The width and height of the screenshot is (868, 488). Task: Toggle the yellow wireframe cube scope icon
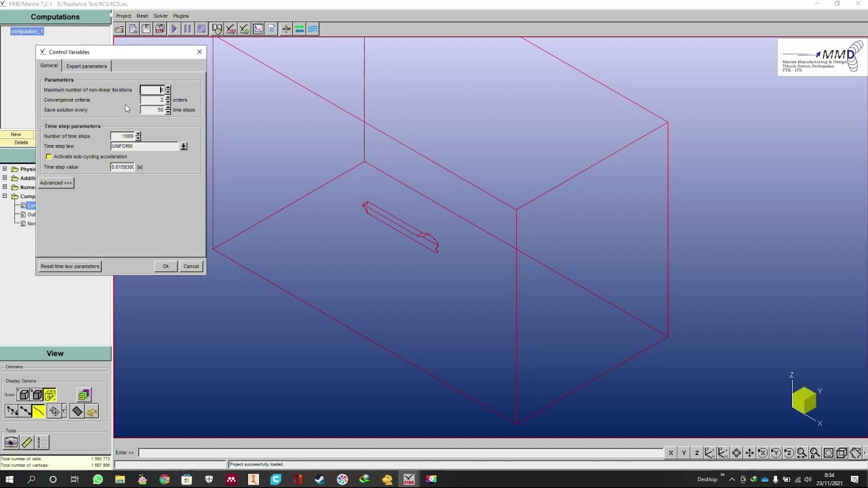coord(50,394)
